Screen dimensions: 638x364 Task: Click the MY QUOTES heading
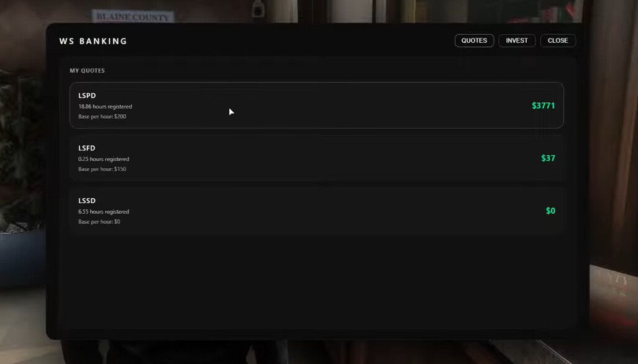87,70
